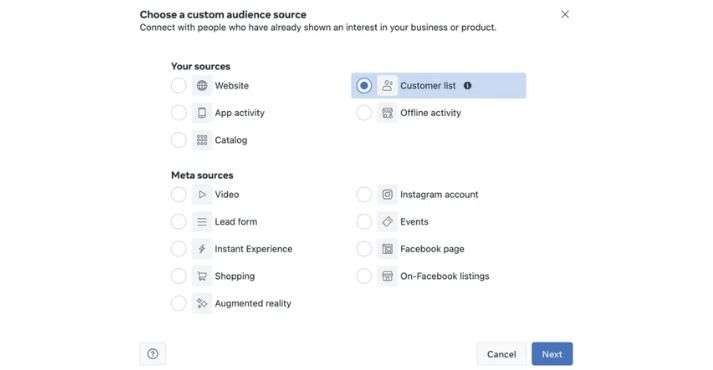Click the 'Meta sources' heading
Screen dimensions: 713x370
pos(202,175)
